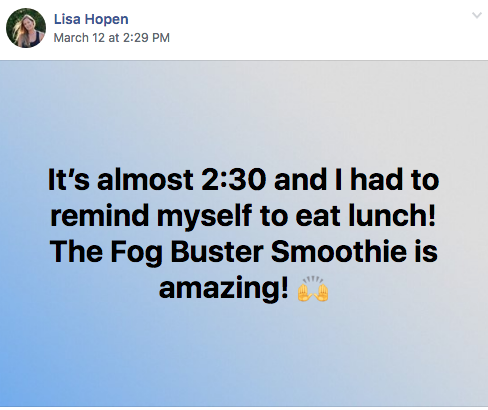Image resolution: width=488 pixels, height=410 pixels.
Task: Click the word "Smoothie" in the post
Action: tap(338, 251)
